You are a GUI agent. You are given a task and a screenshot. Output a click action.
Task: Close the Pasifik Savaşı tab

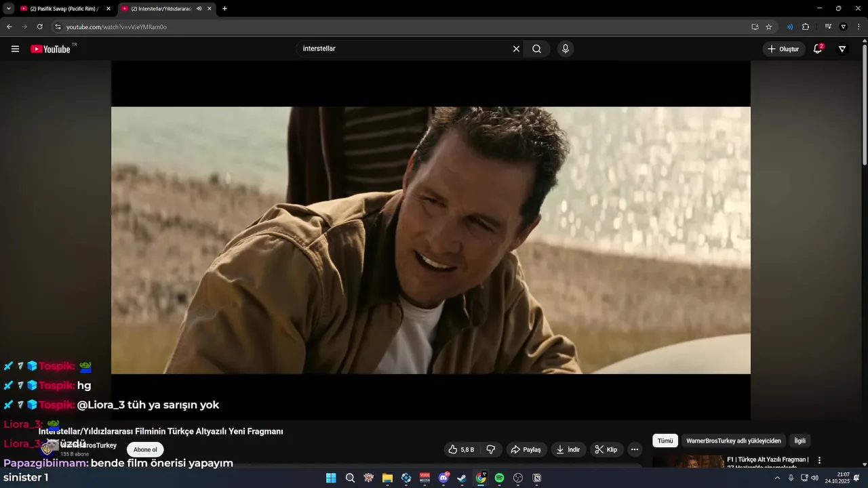[108, 9]
